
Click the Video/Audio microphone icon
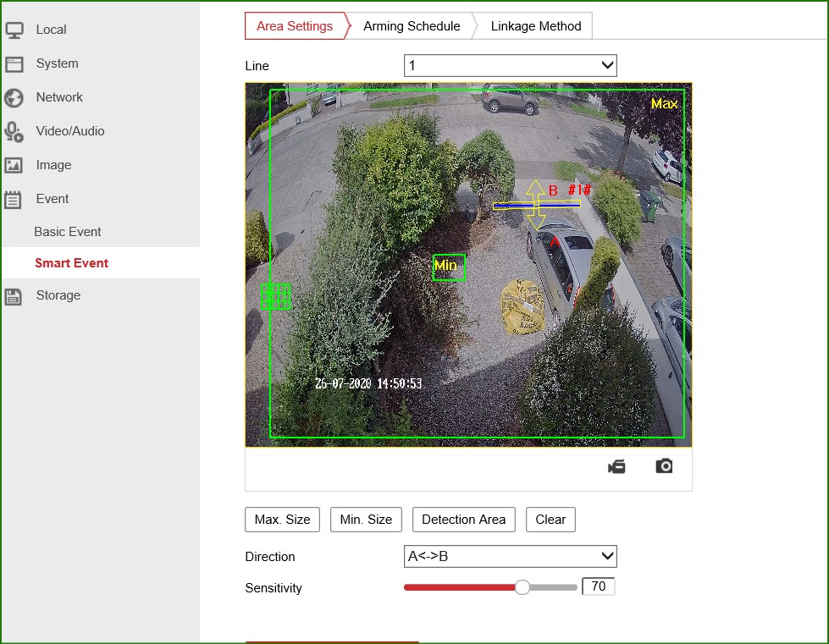click(x=14, y=131)
